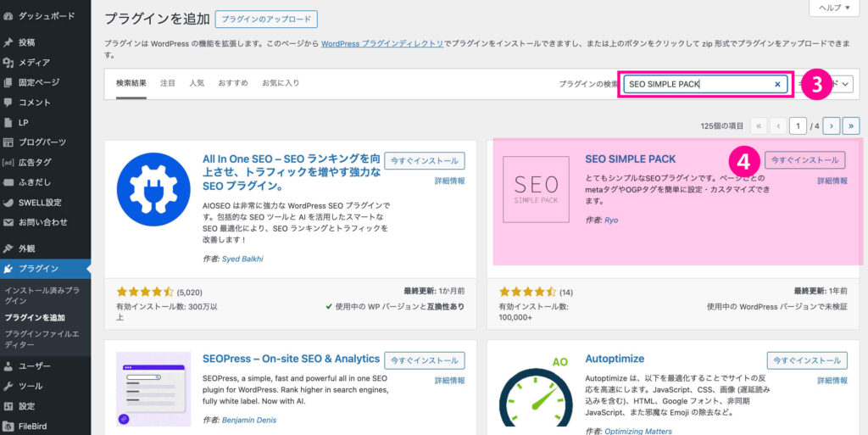Open the お気に入り tab

[281, 83]
